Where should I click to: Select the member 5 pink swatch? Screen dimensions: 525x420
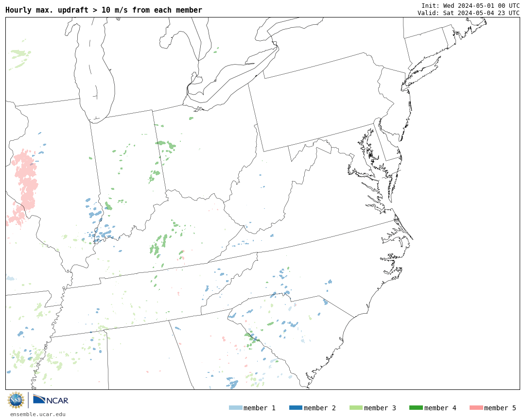(476, 408)
